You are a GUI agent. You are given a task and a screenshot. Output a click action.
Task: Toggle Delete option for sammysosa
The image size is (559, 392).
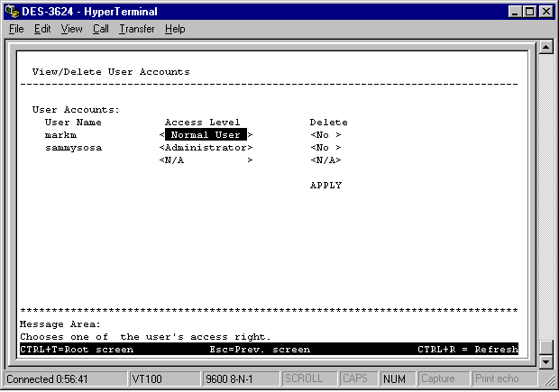[325, 148]
